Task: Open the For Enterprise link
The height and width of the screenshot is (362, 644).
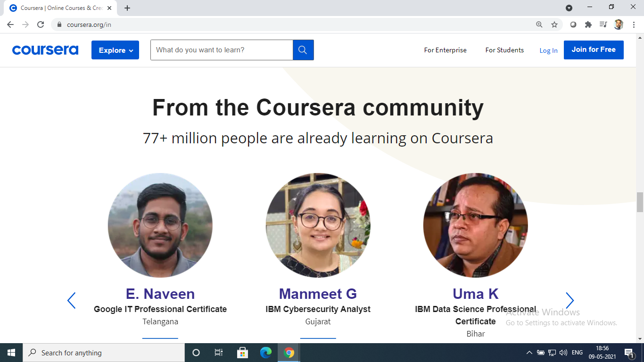Action: click(445, 50)
